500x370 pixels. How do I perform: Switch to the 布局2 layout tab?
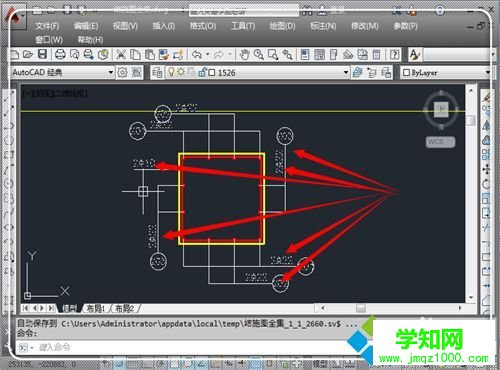(x=124, y=309)
